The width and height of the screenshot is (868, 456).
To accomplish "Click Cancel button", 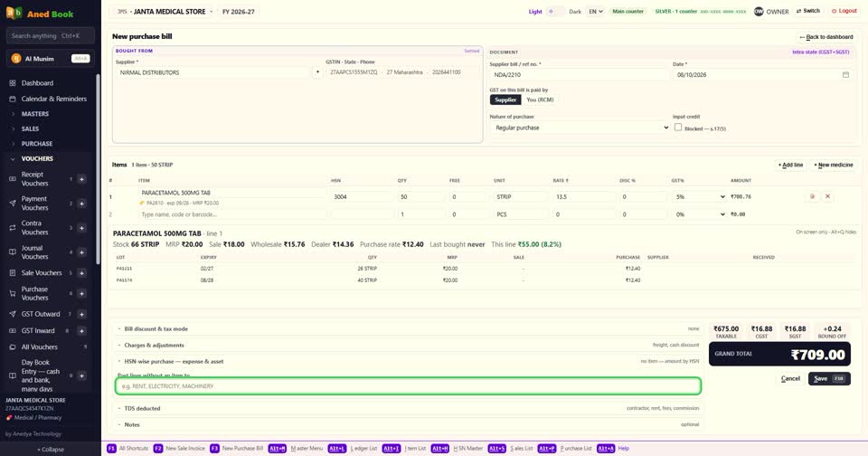I will [790, 378].
